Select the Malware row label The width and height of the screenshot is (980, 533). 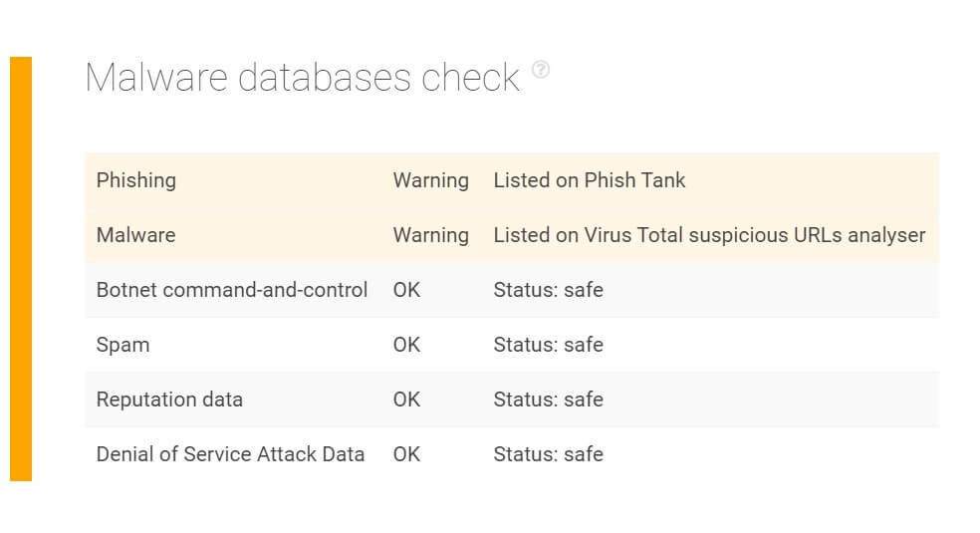coord(135,235)
